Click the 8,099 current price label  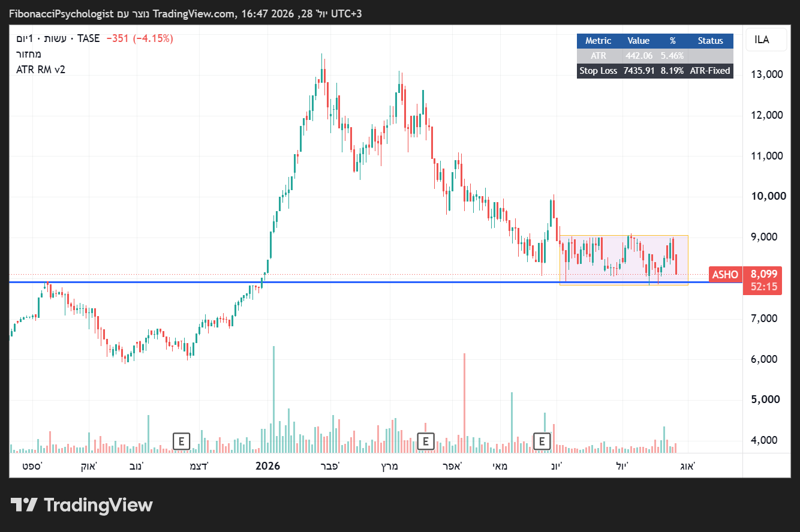click(764, 274)
